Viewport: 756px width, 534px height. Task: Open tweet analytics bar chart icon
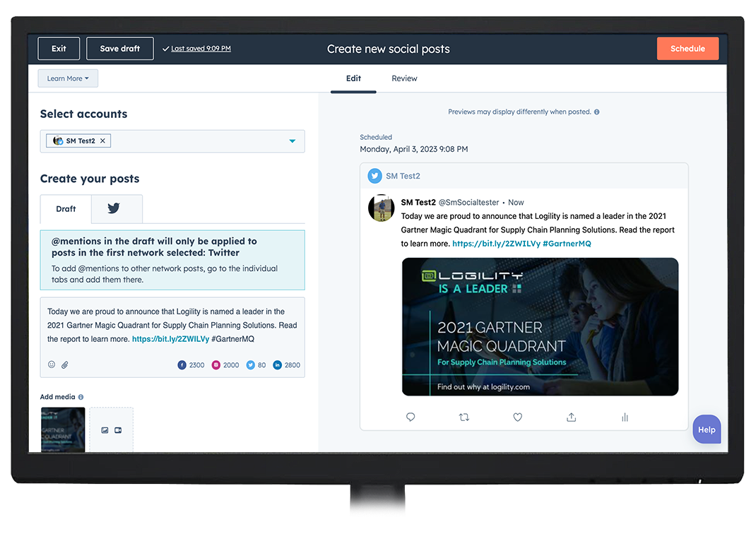click(x=625, y=417)
